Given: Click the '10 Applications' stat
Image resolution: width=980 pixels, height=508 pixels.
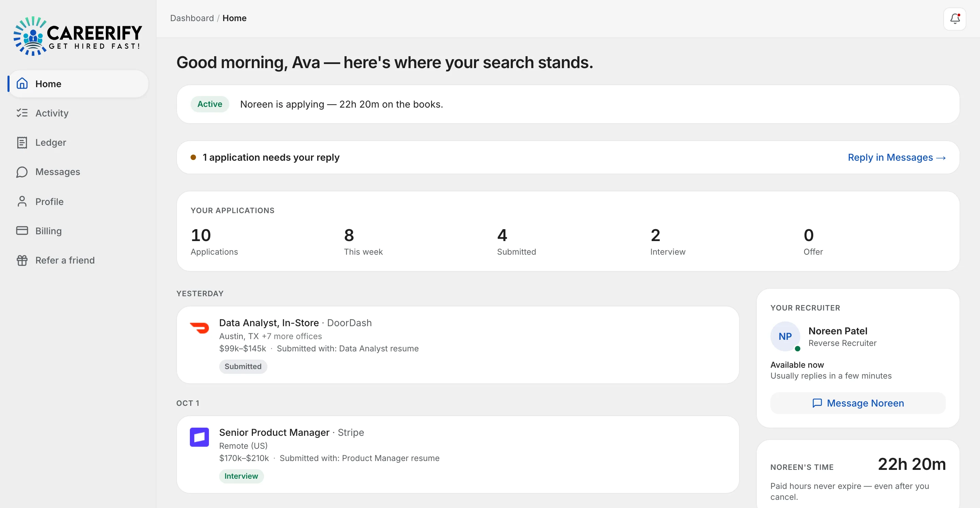Looking at the screenshot, I should [214, 241].
